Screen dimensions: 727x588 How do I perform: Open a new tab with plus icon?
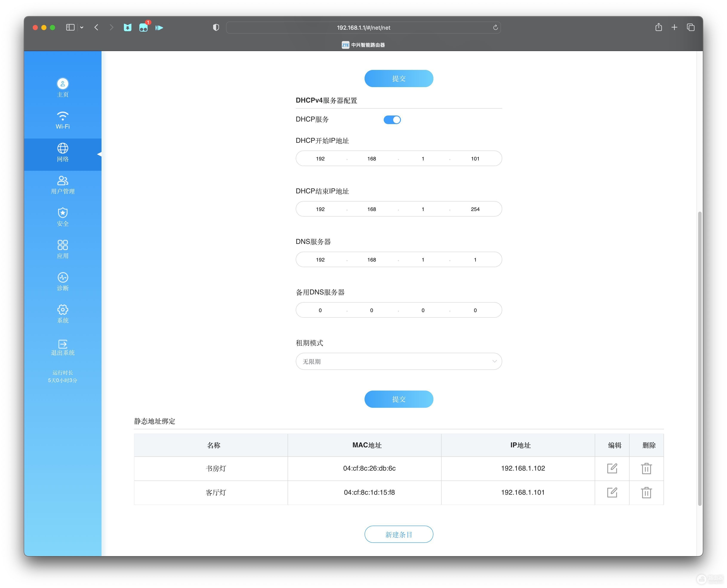[675, 28]
